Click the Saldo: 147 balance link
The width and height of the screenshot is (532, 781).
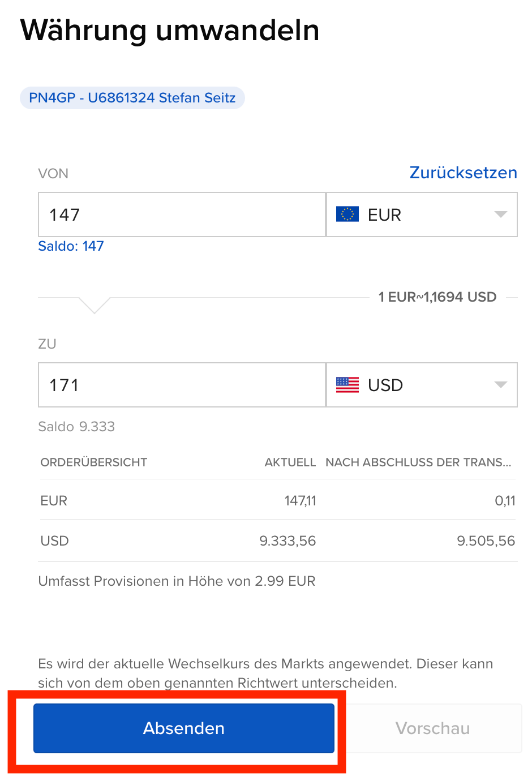pyautogui.click(x=71, y=246)
